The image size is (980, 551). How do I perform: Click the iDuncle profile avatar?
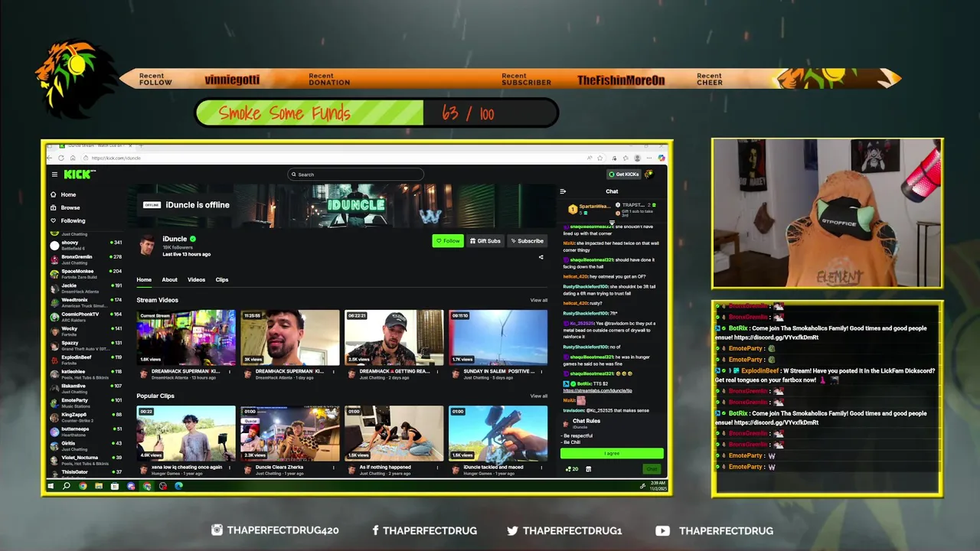click(x=147, y=245)
